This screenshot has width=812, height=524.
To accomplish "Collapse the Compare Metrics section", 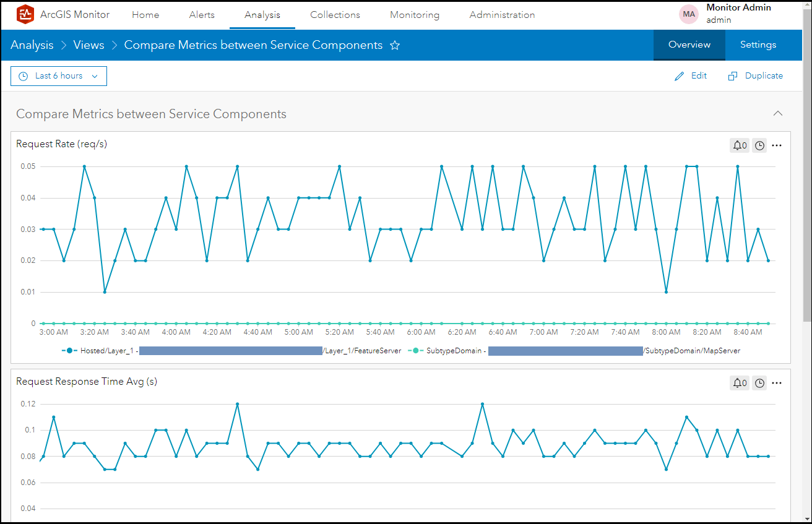I will pyautogui.click(x=778, y=113).
